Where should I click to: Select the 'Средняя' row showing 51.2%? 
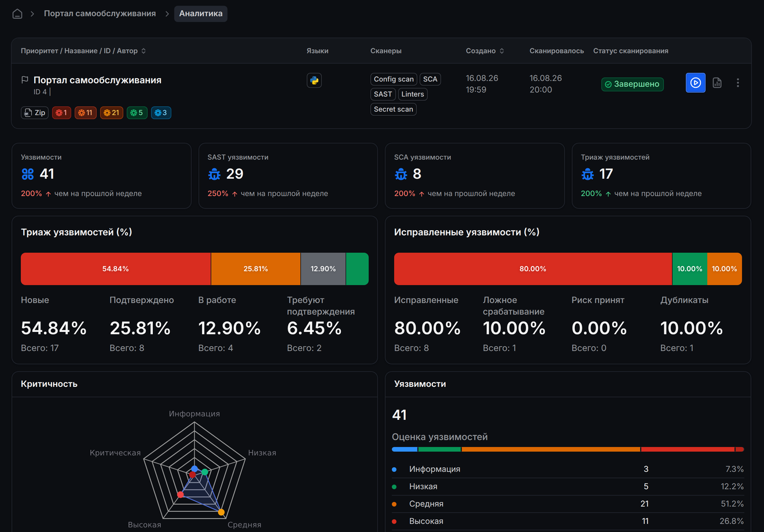click(568, 504)
